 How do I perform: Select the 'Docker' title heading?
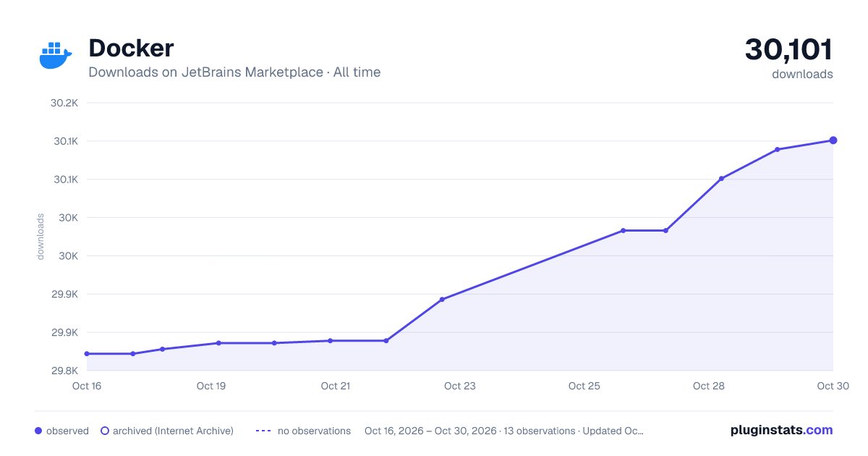(131, 48)
